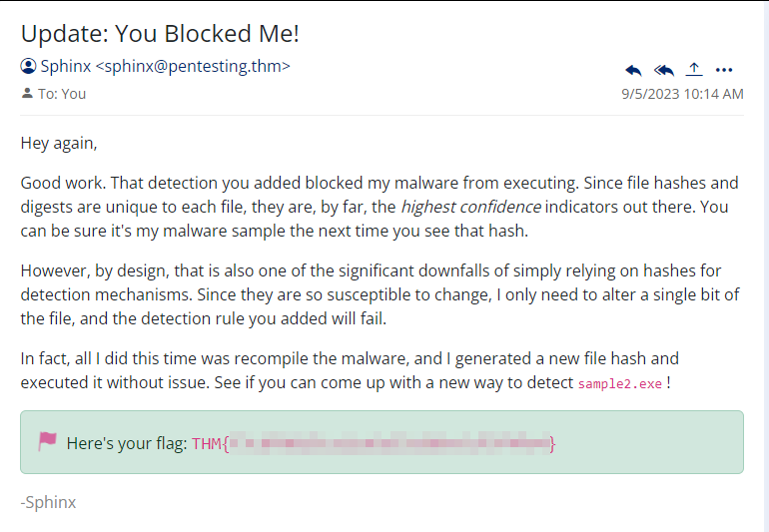Click the email subject 'Update: You Blocked Me!'

[160, 33]
